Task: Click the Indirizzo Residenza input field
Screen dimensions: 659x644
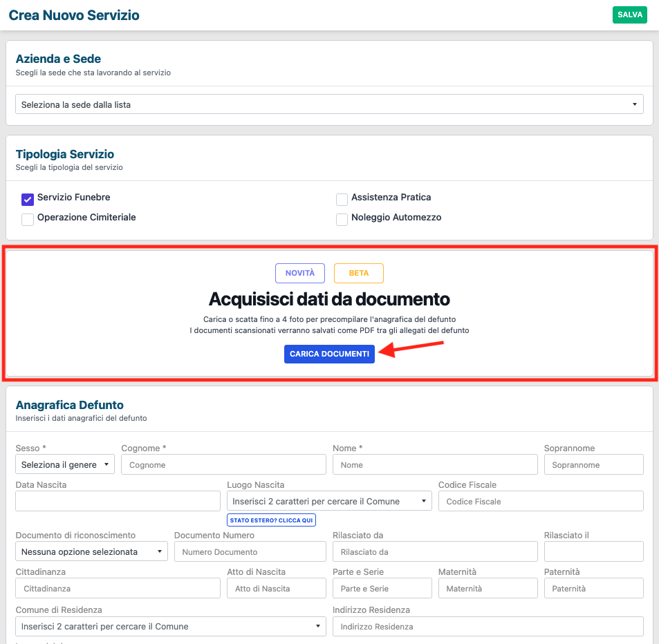Action: tap(488, 626)
